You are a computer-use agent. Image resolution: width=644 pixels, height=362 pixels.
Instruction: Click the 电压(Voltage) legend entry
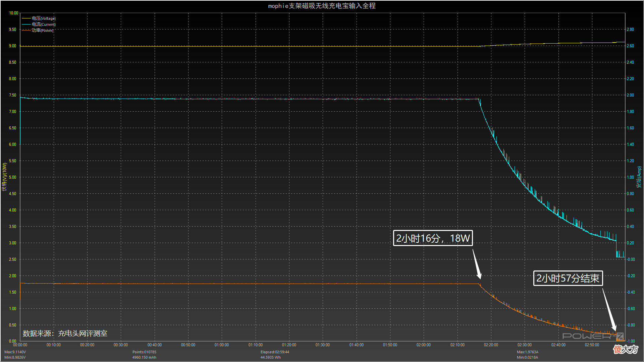39,18
